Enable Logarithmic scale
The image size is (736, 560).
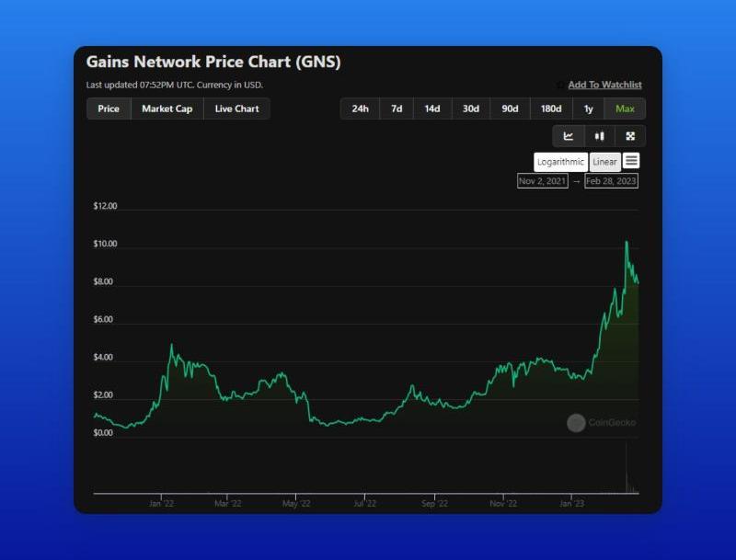pos(561,162)
